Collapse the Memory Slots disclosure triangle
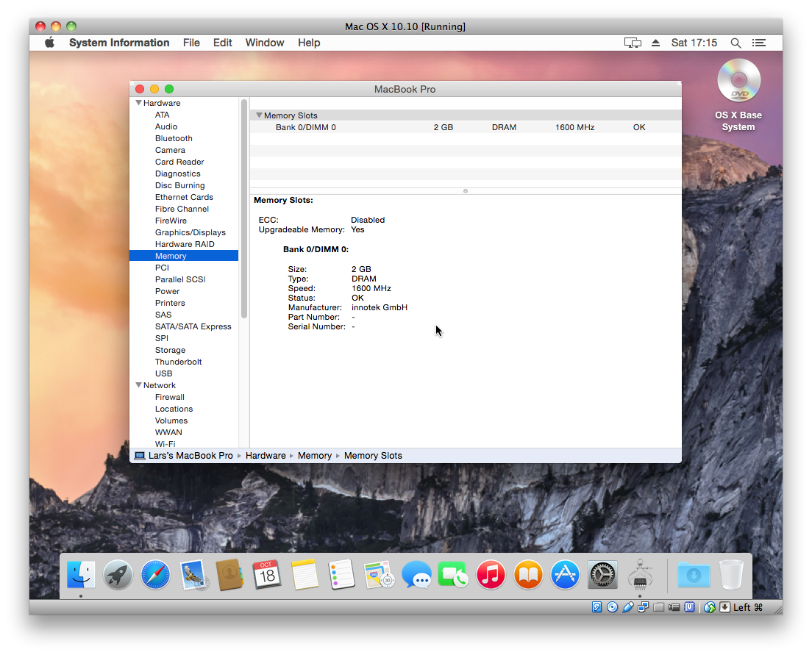 click(259, 115)
